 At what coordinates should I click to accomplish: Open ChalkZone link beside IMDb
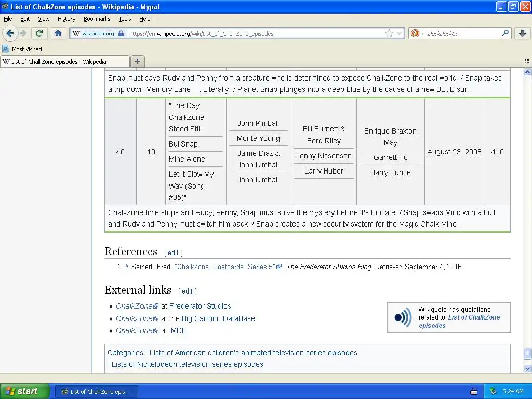point(137,330)
